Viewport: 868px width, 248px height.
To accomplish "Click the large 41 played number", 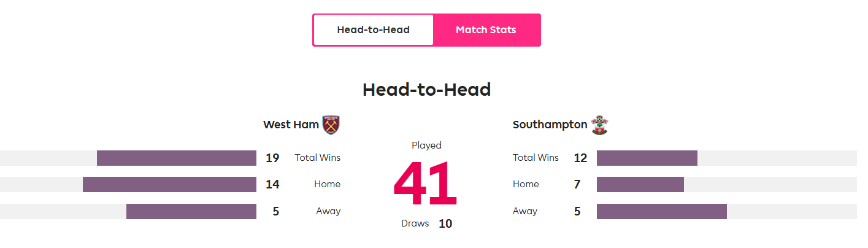I will click(426, 184).
